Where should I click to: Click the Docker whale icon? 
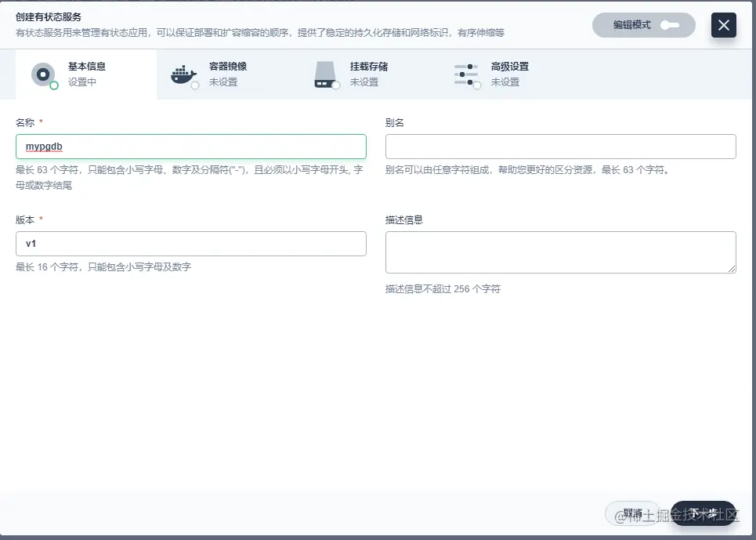183,74
